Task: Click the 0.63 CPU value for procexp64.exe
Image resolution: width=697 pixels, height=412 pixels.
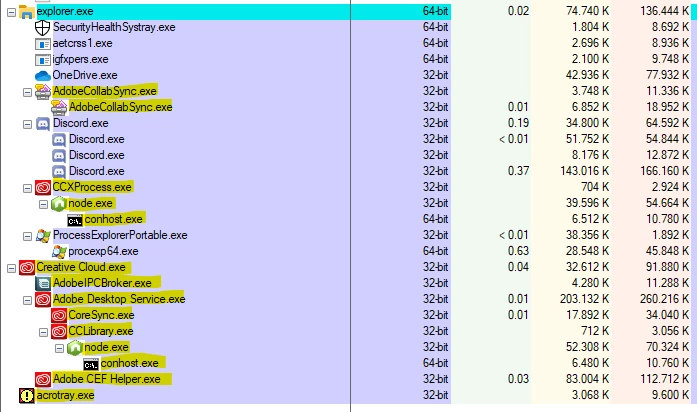Action: [518, 251]
